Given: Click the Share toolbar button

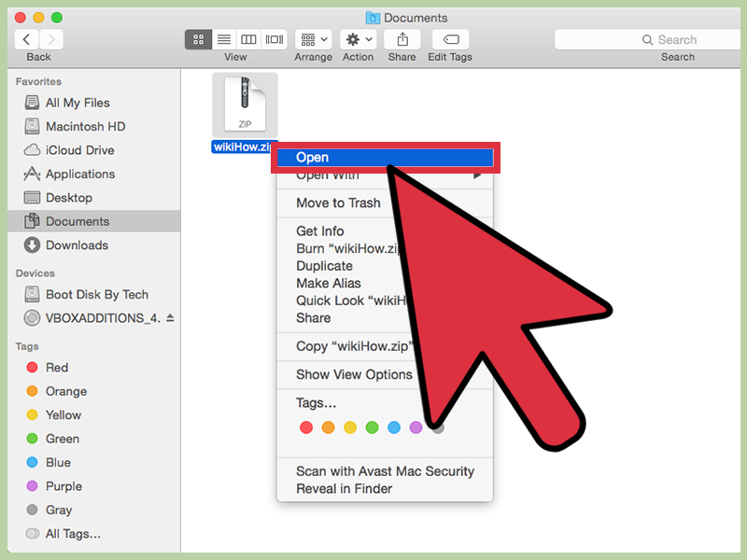Looking at the screenshot, I should [402, 39].
